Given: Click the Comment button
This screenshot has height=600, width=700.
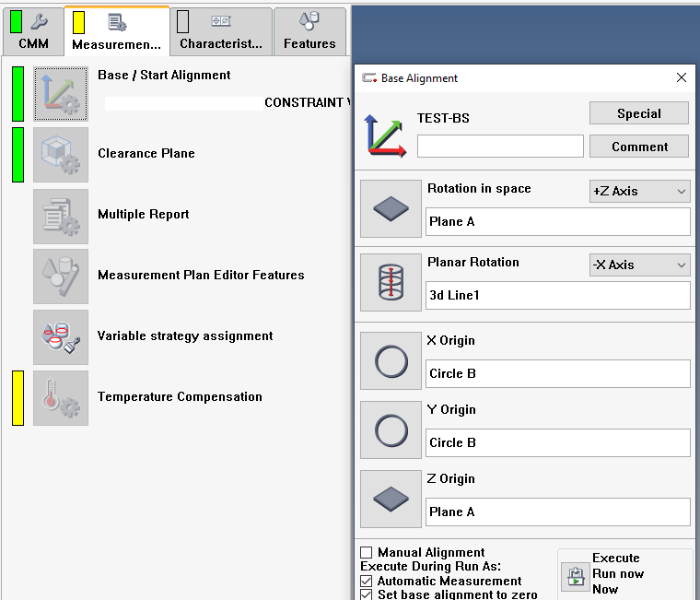Looking at the screenshot, I should (x=639, y=147).
